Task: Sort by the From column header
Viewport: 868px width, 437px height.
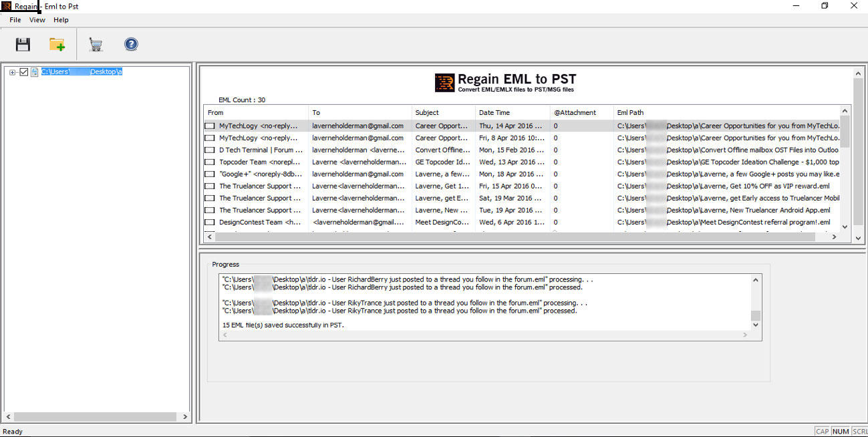Action: tap(257, 112)
